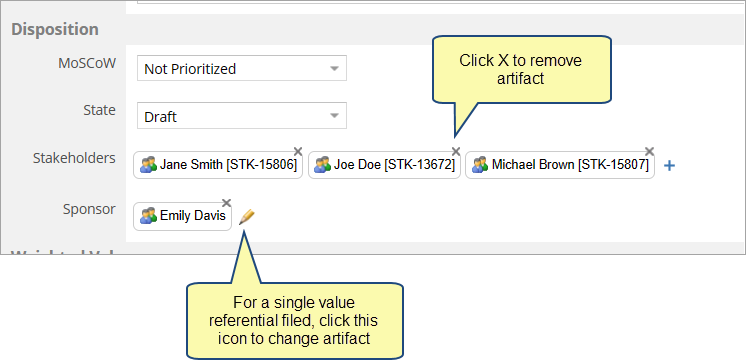Remove Jane Smith stakeholder with X
Image resolution: width=746 pixels, height=362 pixels.
(298, 151)
